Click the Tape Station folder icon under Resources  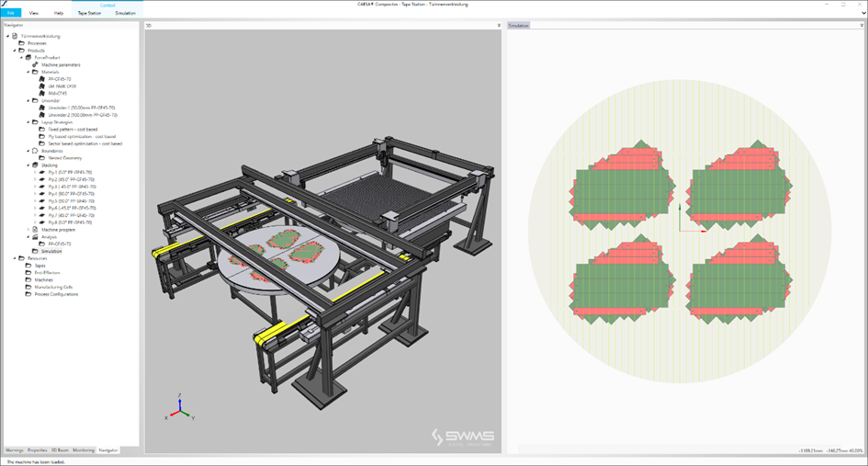click(x=28, y=266)
